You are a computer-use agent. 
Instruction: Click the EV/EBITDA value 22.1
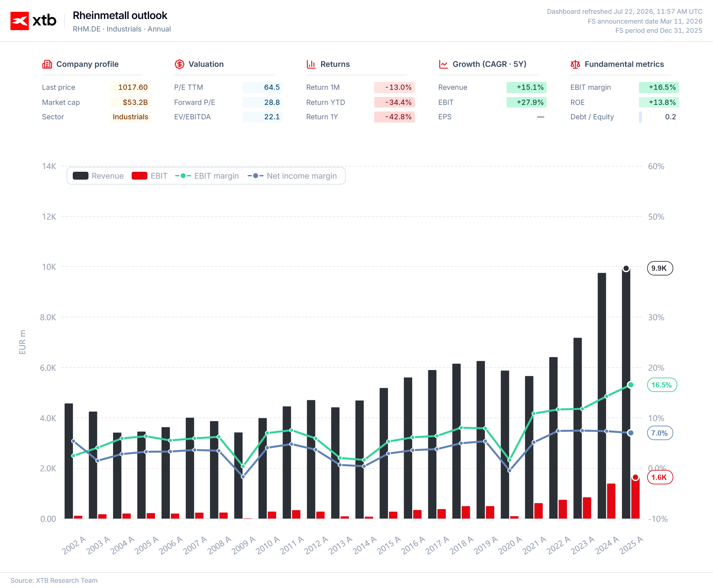[262, 117]
